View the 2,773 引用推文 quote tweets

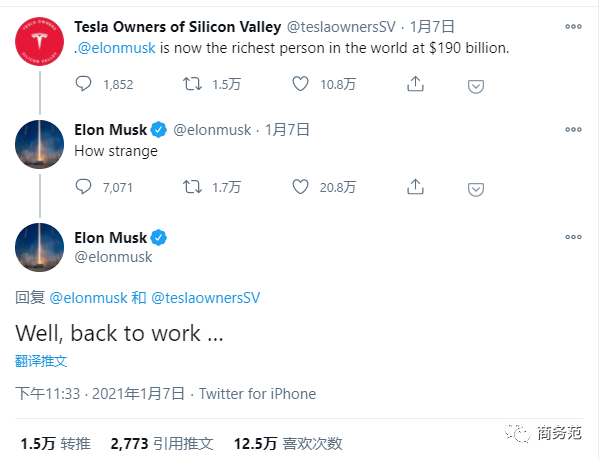162,444
